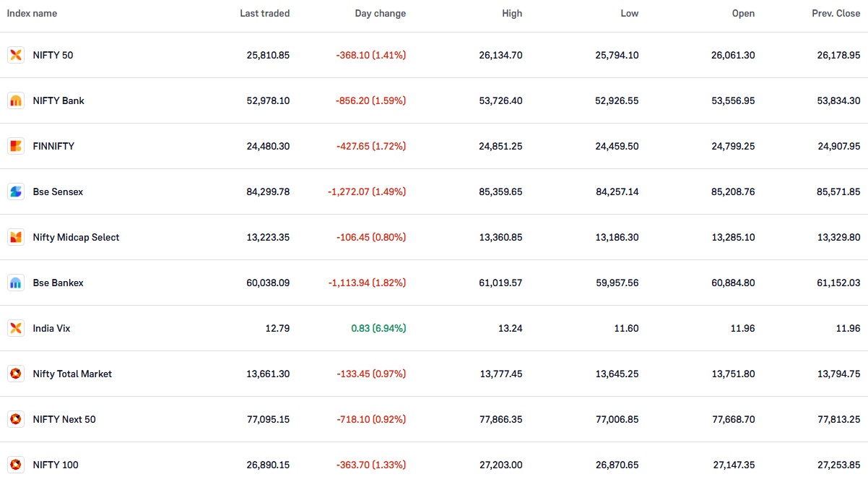
Task: Click the Nifty Midcap Select icon
Action: coord(16,237)
